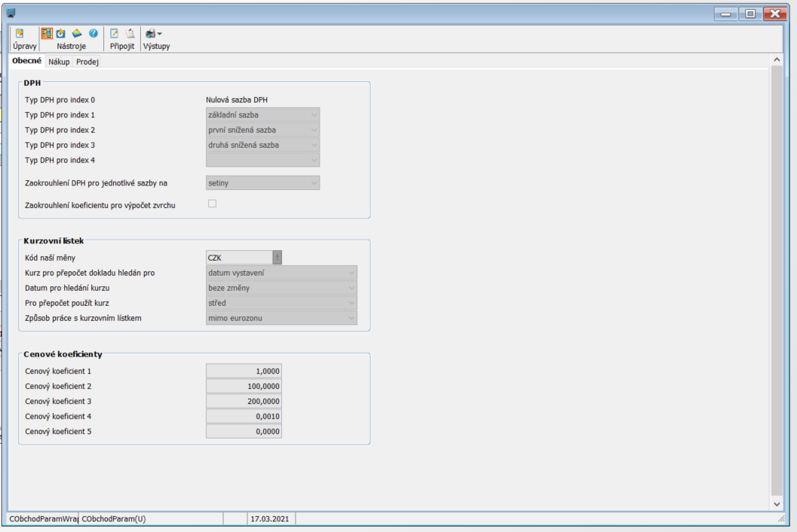
Task: Open the Typ DPH pro index 1 dropdown
Action: pos(262,115)
